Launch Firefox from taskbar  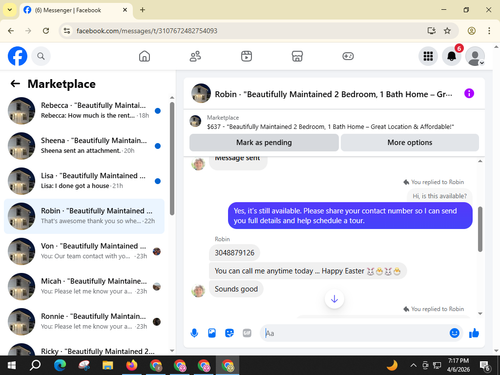[132, 365]
